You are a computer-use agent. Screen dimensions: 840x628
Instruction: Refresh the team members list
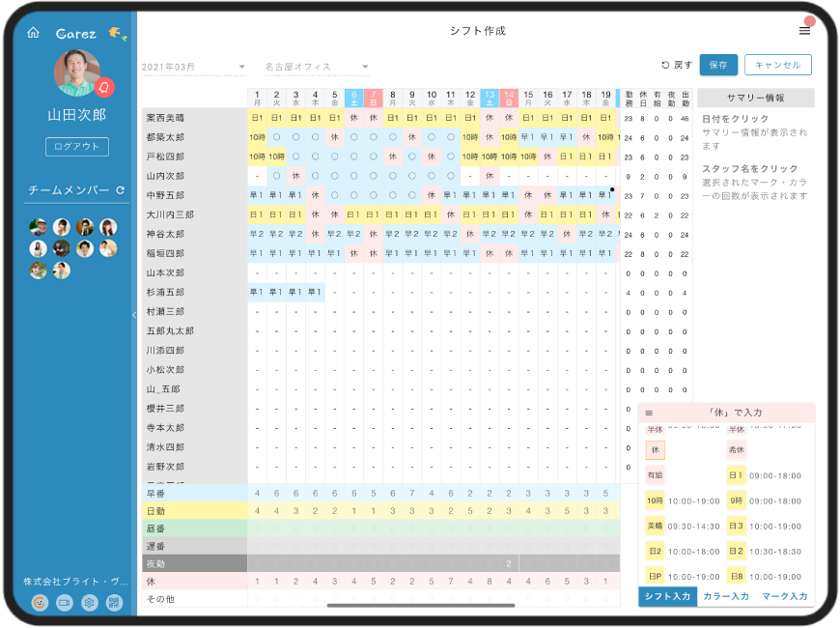(121, 190)
